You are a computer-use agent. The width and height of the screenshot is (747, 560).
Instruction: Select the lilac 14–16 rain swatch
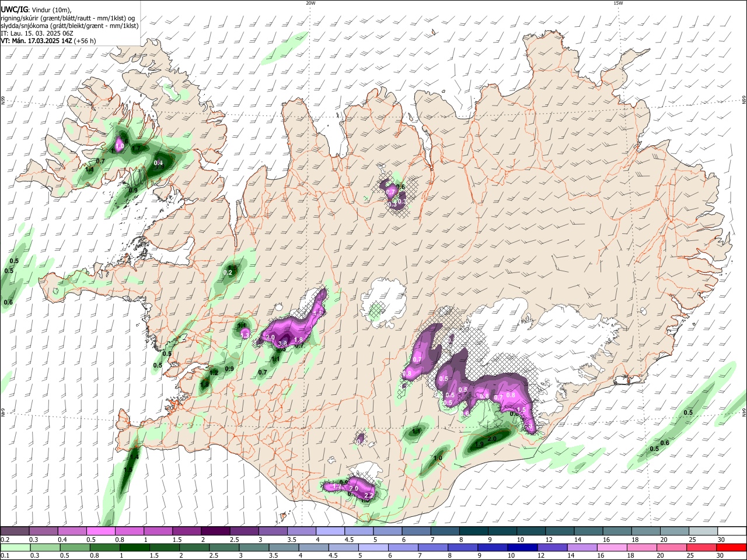click(x=581, y=547)
